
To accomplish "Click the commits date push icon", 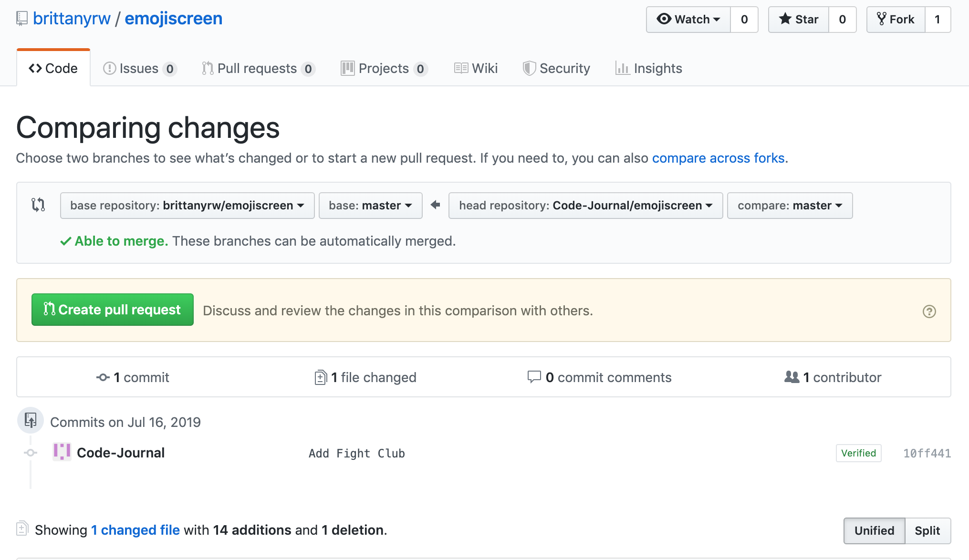I will coord(31,421).
